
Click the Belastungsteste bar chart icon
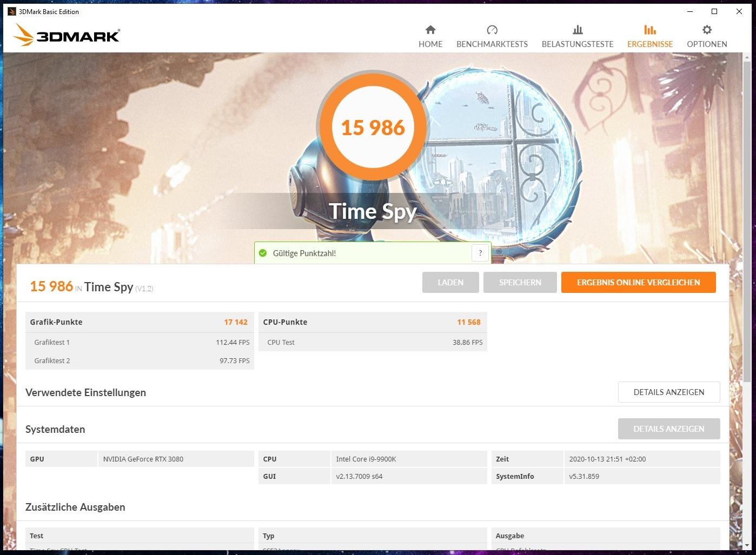tap(578, 30)
